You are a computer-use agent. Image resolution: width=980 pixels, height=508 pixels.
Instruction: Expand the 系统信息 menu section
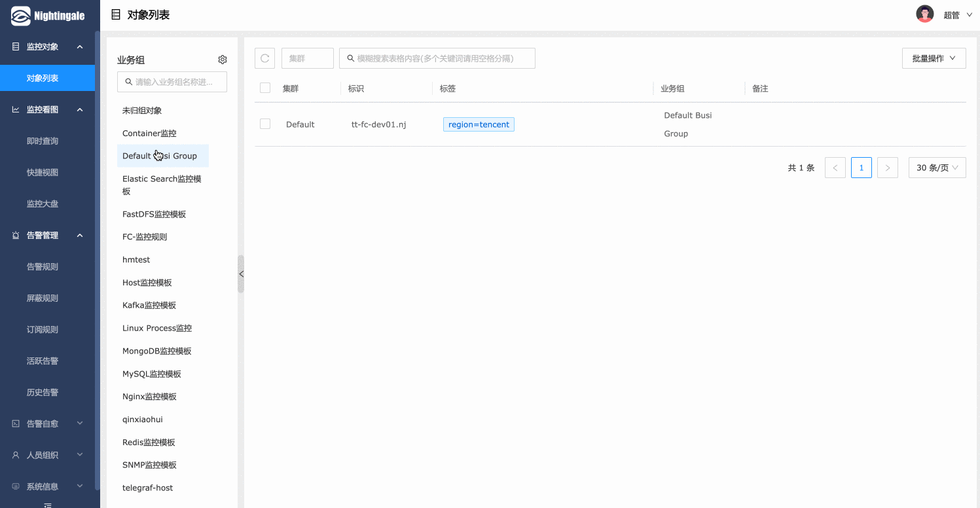pos(80,486)
